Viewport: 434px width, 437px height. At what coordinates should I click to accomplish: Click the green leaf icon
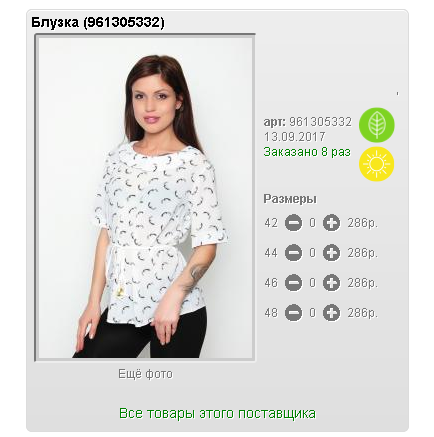point(377,125)
